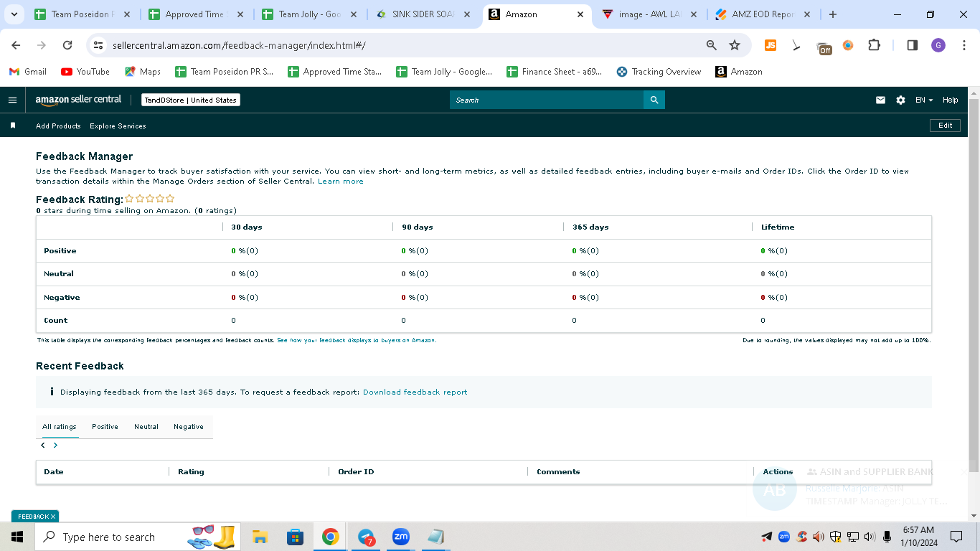
Task: Click the bookmark icon beside Add Products
Action: point(13,126)
